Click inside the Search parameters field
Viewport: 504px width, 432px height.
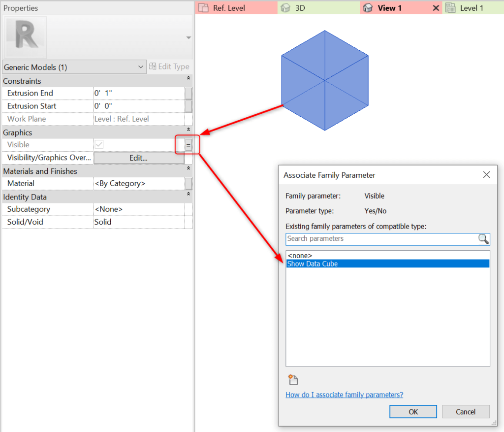(374, 239)
